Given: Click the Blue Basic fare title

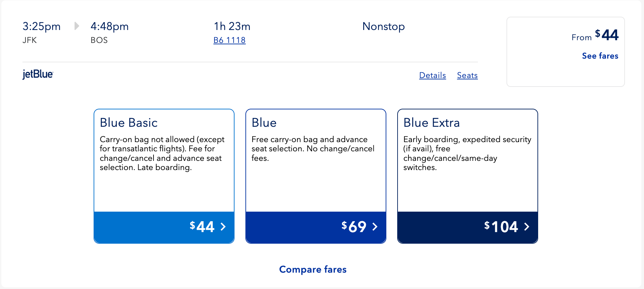Looking at the screenshot, I should (x=129, y=123).
